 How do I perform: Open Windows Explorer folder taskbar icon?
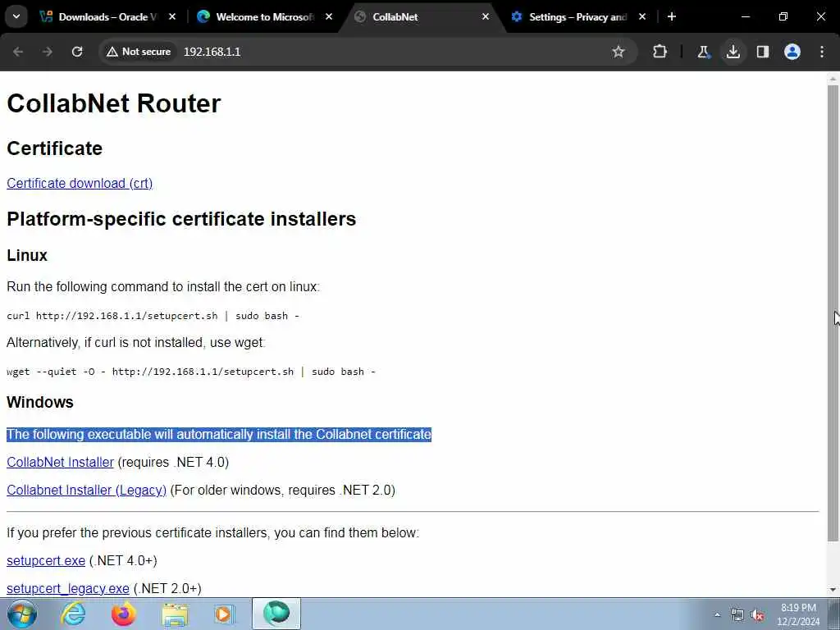pyautogui.click(x=176, y=614)
